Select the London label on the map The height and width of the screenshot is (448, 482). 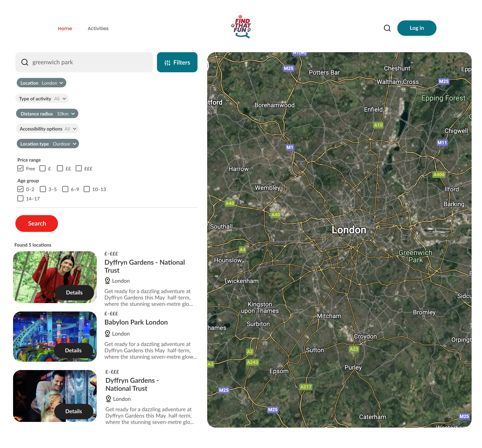click(x=349, y=230)
